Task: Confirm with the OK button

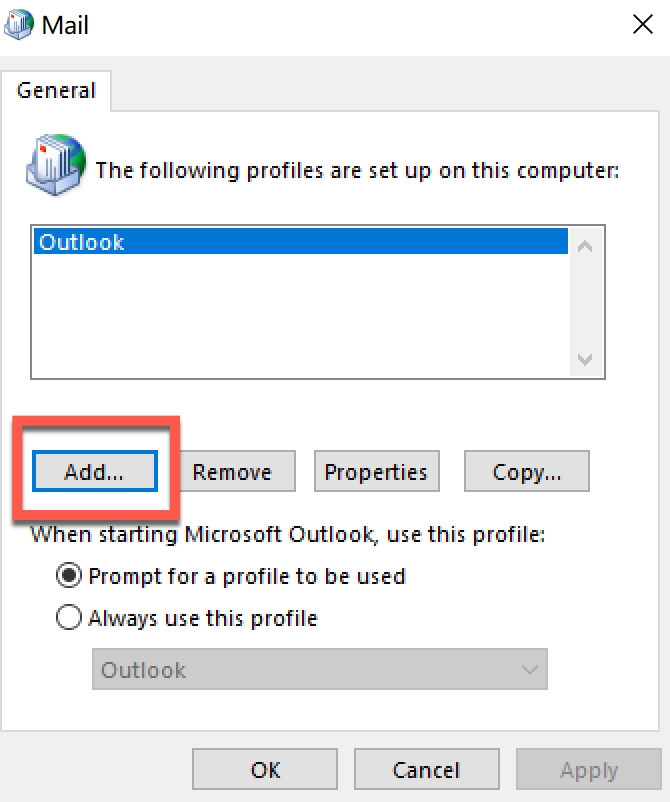Action: point(266,770)
